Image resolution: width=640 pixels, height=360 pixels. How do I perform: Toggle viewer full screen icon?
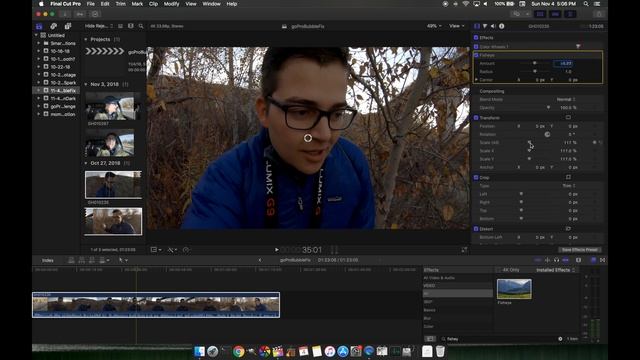tap(464, 249)
